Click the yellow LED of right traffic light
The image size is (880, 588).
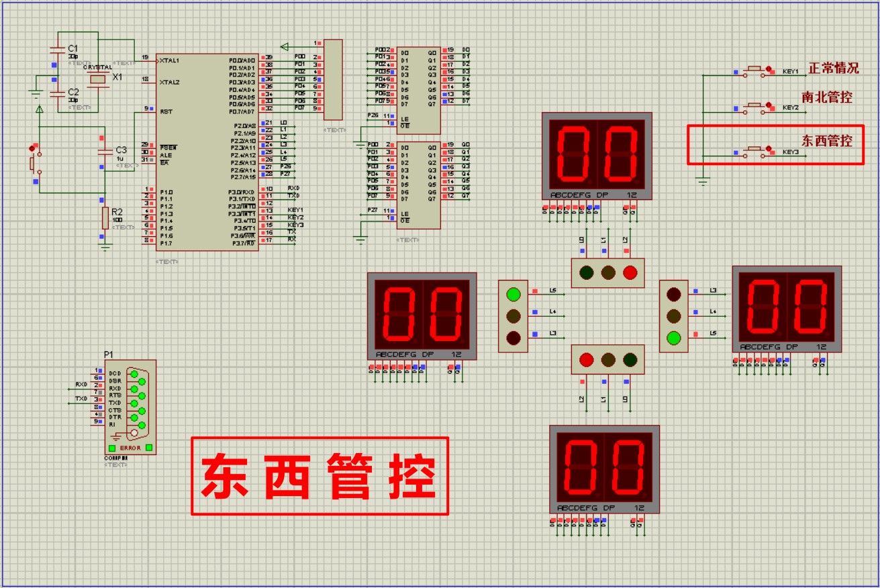(x=675, y=316)
